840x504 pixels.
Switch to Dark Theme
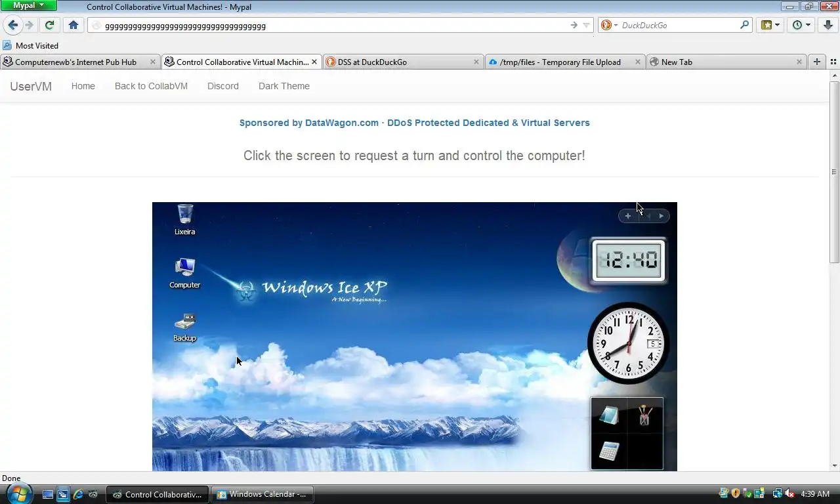click(x=284, y=86)
